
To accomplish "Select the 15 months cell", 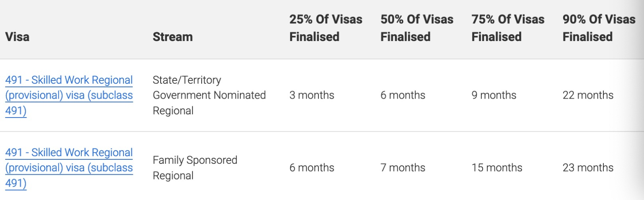I will [x=497, y=168].
